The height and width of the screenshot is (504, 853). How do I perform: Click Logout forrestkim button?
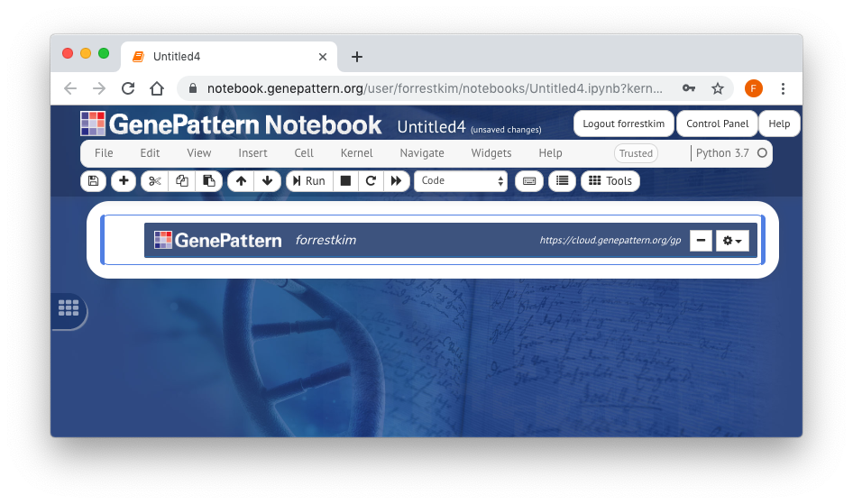623,124
